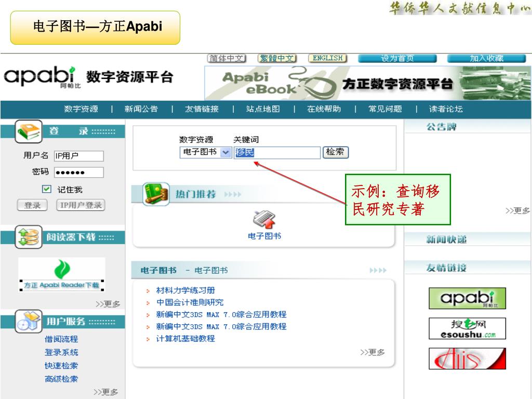
Task: Expand the 热门推荐 arrows
Action: (x=233, y=194)
